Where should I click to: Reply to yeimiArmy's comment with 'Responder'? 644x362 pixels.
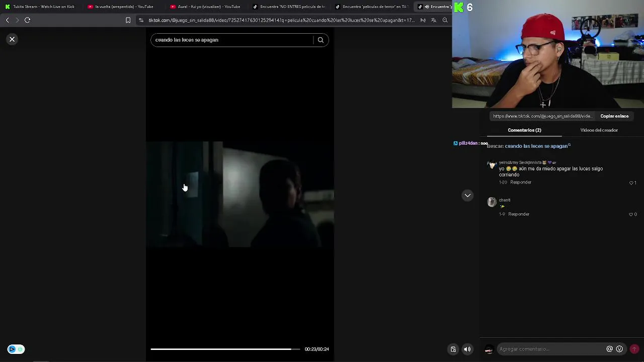pos(521,183)
